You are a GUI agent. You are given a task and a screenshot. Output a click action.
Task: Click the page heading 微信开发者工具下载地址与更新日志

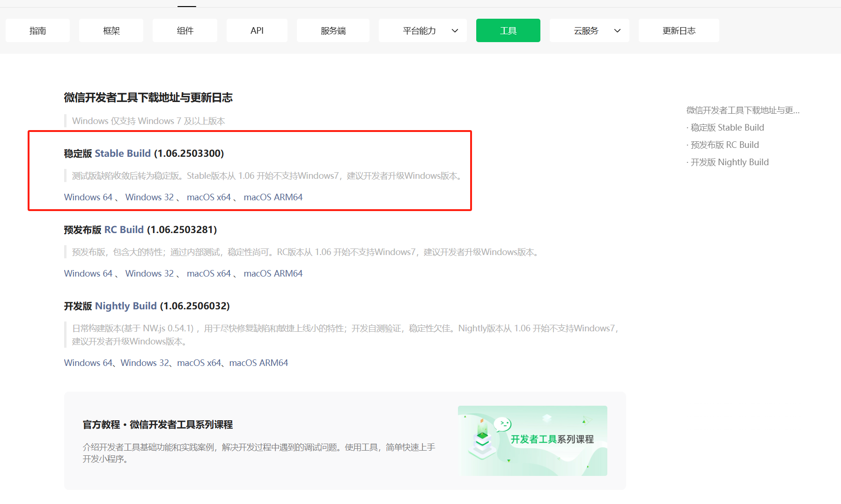148,97
